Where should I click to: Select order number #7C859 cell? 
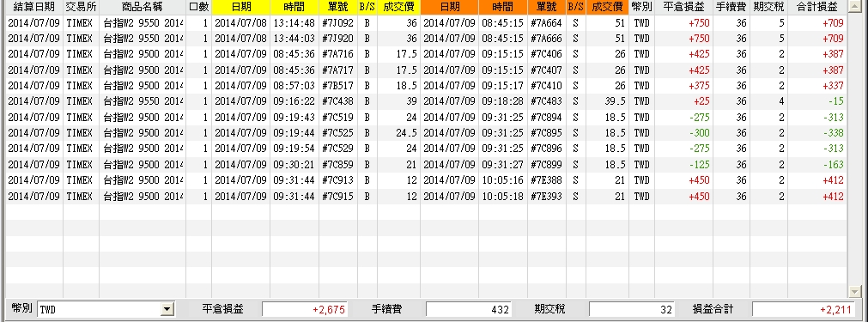coord(338,164)
